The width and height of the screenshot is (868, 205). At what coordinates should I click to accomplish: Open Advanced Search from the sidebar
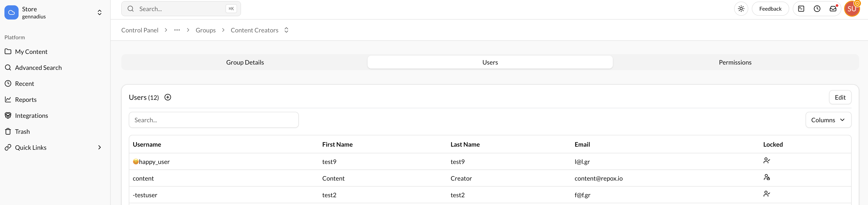coord(38,67)
